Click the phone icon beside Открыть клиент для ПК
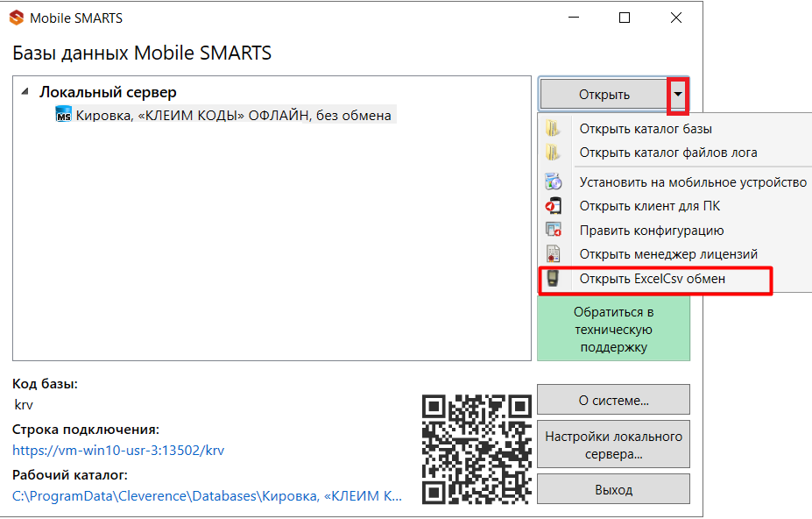Viewport: 812px width, 519px height. [553, 206]
